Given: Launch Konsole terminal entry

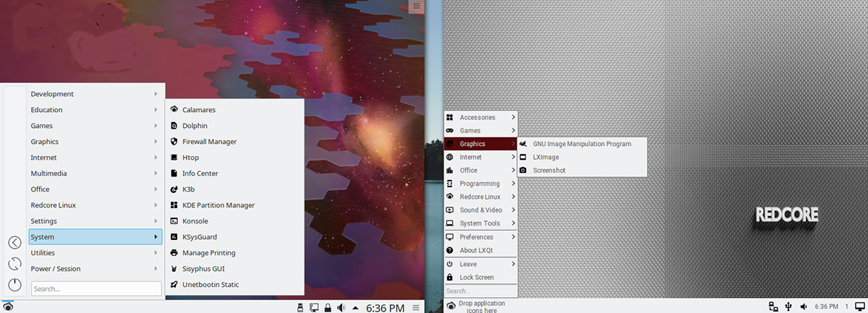Looking at the screenshot, I should [x=234, y=221].
